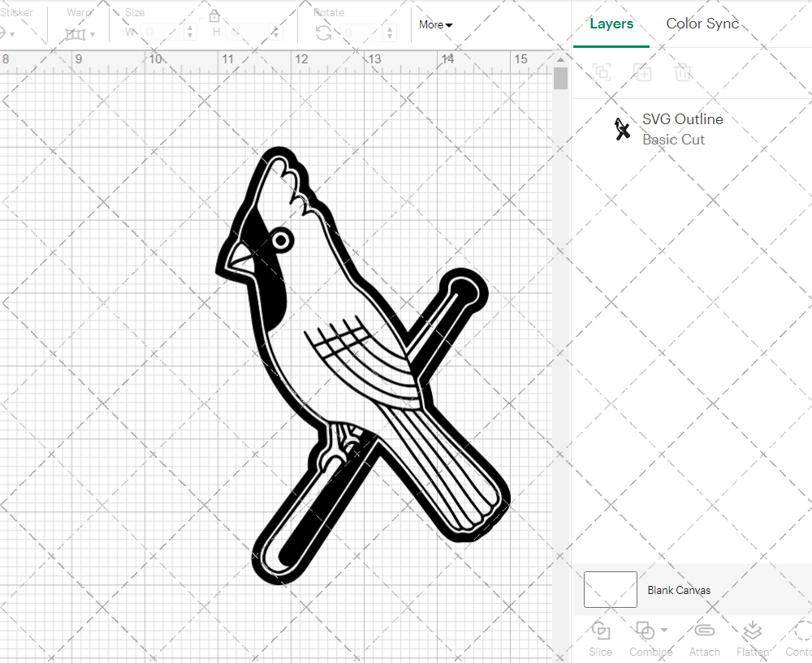Image resolution: width=812 pixels, height=663 pixels.
Task: Click the Group layers icon
Action: (602, 72)
